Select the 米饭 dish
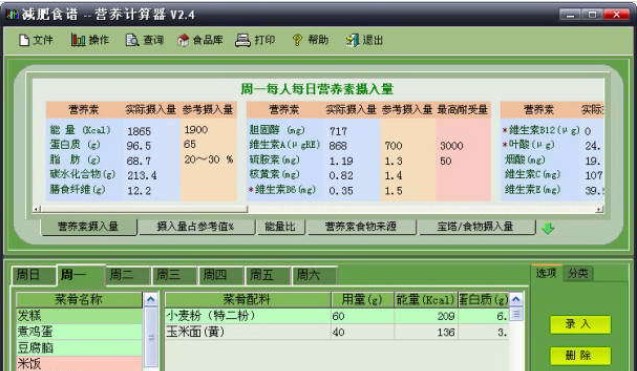This screenshot has width=637, height=371. click(x=79, y=363)
